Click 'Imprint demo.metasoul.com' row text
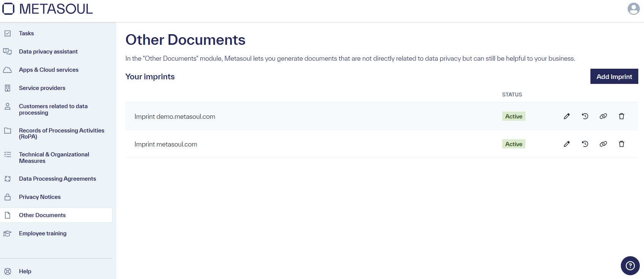The width and height of the screenshot is (644, 279). click(175, 117)
